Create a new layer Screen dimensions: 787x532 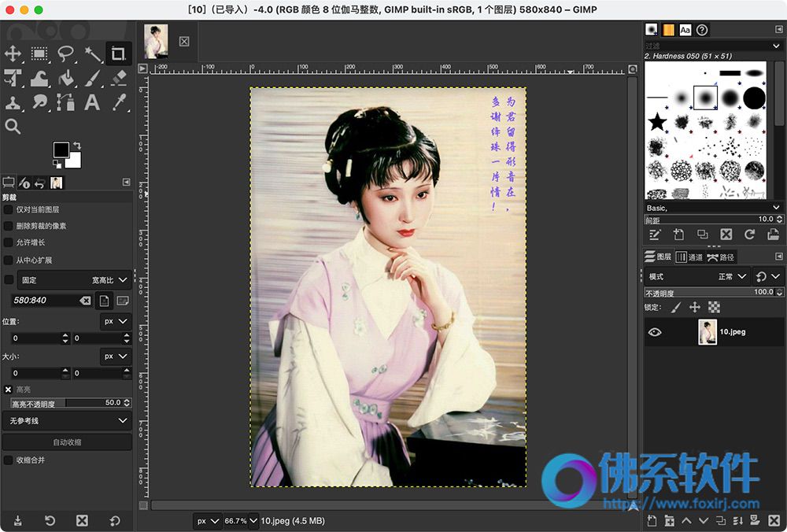coord(652,520)
